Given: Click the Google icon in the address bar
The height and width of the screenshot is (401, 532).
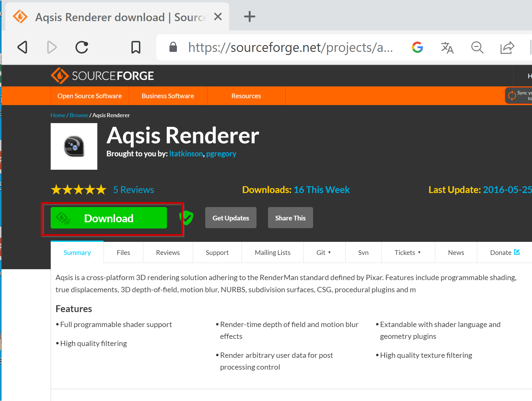Looking at the screenshot, I should [417, 47].
